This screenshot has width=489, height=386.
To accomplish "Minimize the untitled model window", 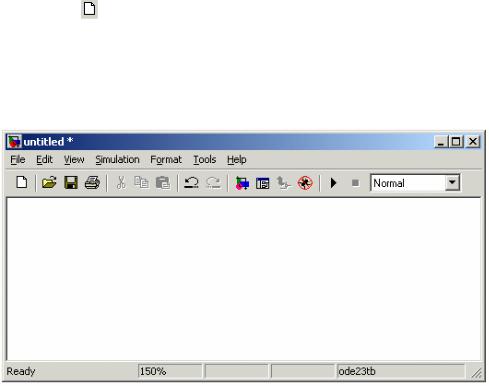I will click(441, 142).
